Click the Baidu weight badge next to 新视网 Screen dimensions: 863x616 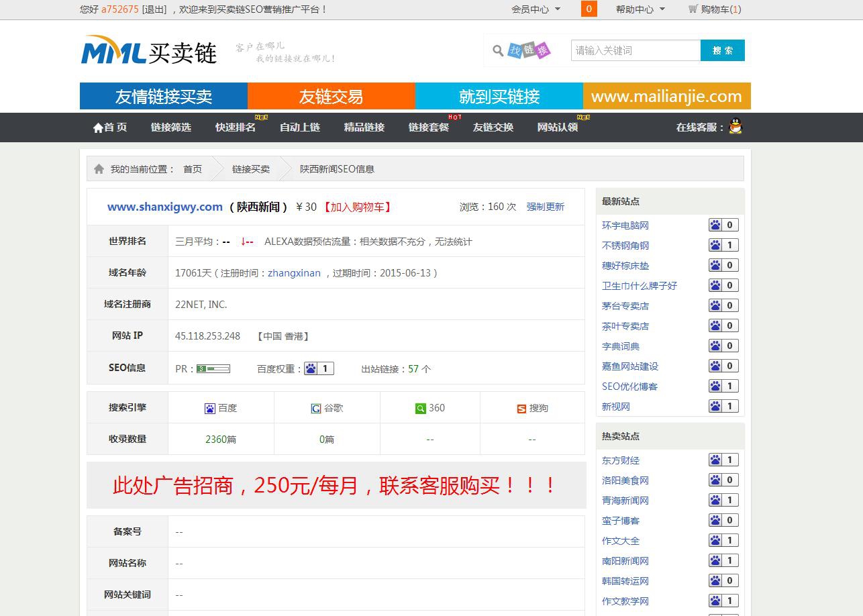[x=723, y=406]
